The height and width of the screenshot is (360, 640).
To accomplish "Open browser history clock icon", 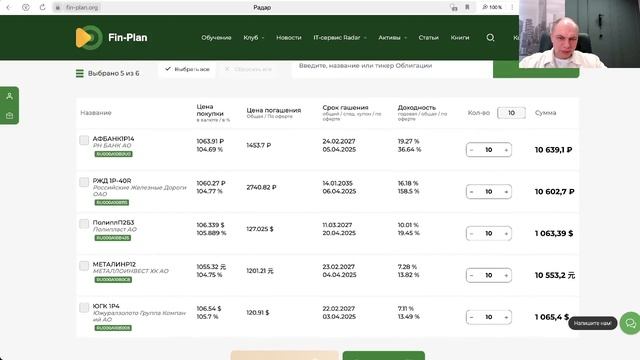I will [x=26, y=7].
